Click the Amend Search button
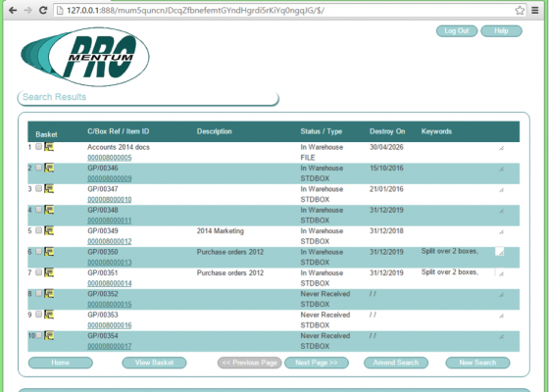Viewport: 549px width, 392px height. coord(396,363)
